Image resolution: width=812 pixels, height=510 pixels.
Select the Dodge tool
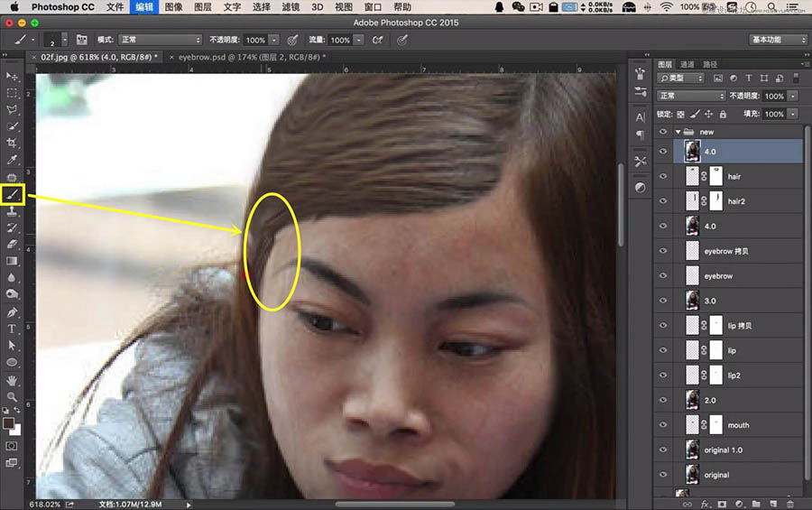click(x=12, y=294)
